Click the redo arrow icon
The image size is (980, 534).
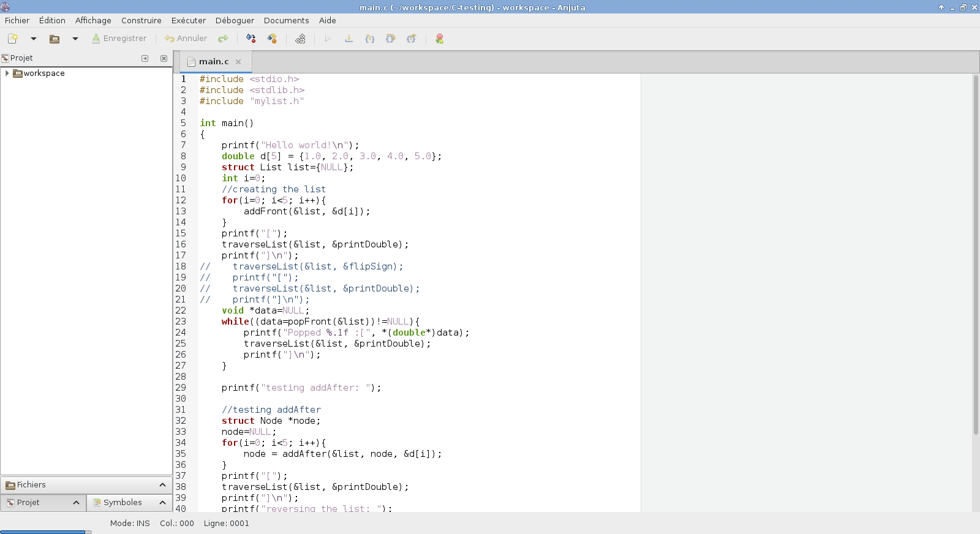point(223,39)
